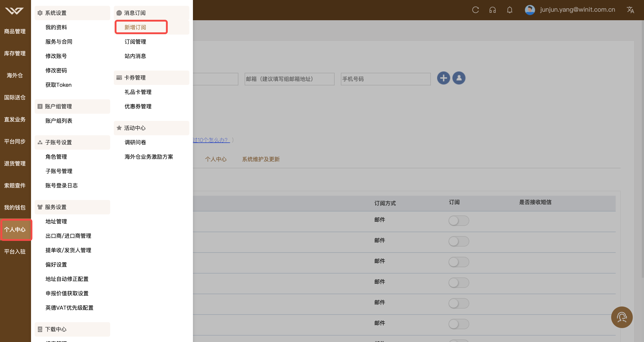The width and height of the screenshot is (644, 342).
Task: Toggle the fourth 邮件 subscription switch
Action: pos(459,283)
